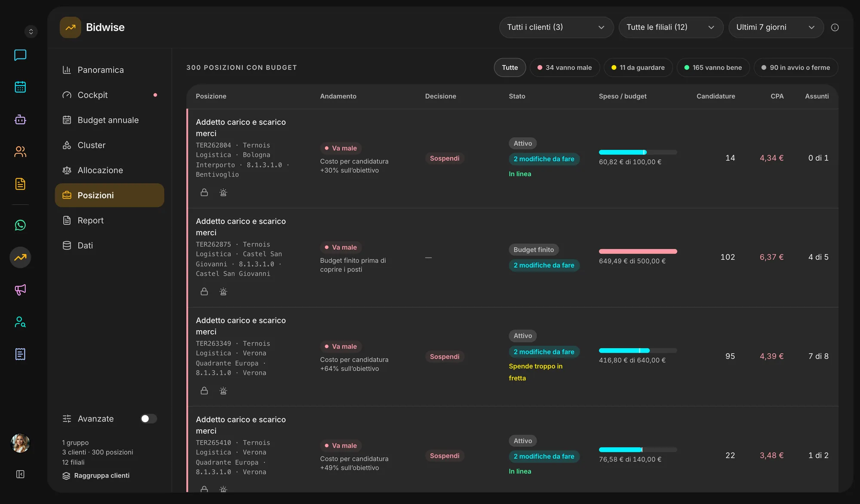Image resolution: width=860 pixels, height=504 pixels.
Task: Filter by 165 vanno bene
Action: point(713,68)
